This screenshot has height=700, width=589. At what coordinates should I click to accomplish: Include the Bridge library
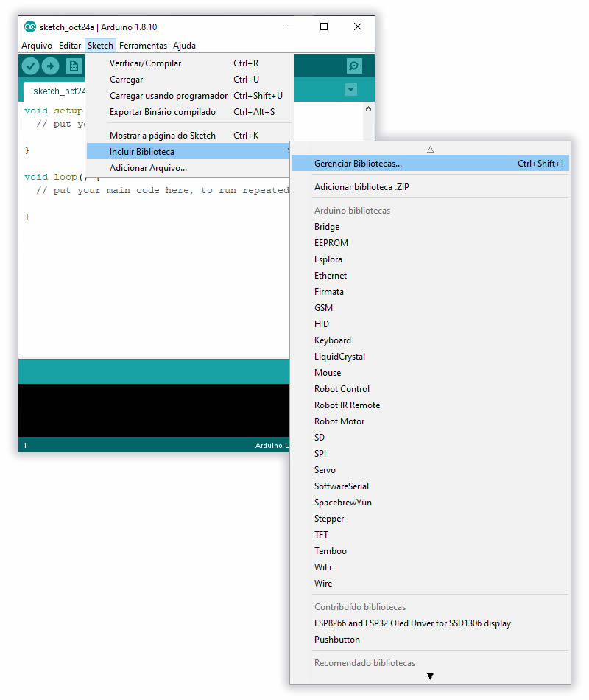pos(430,227)
